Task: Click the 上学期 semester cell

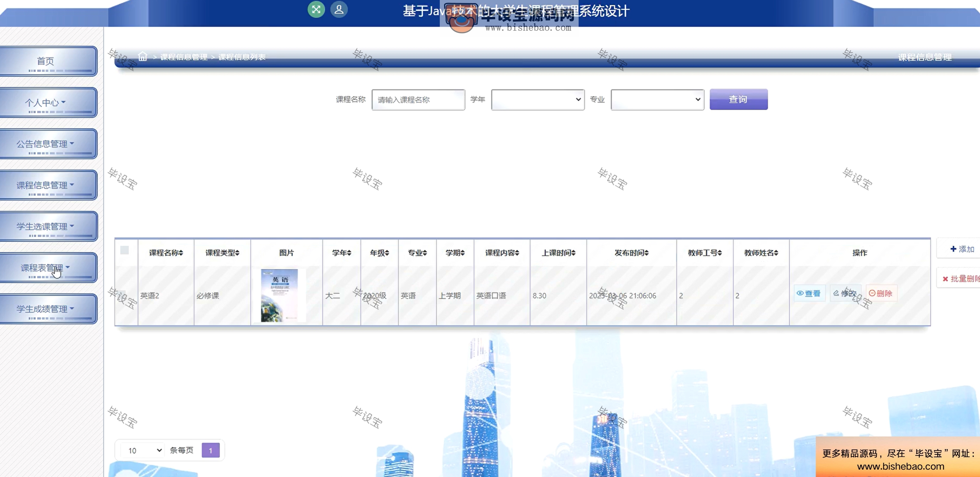Action: coord(450,295)
